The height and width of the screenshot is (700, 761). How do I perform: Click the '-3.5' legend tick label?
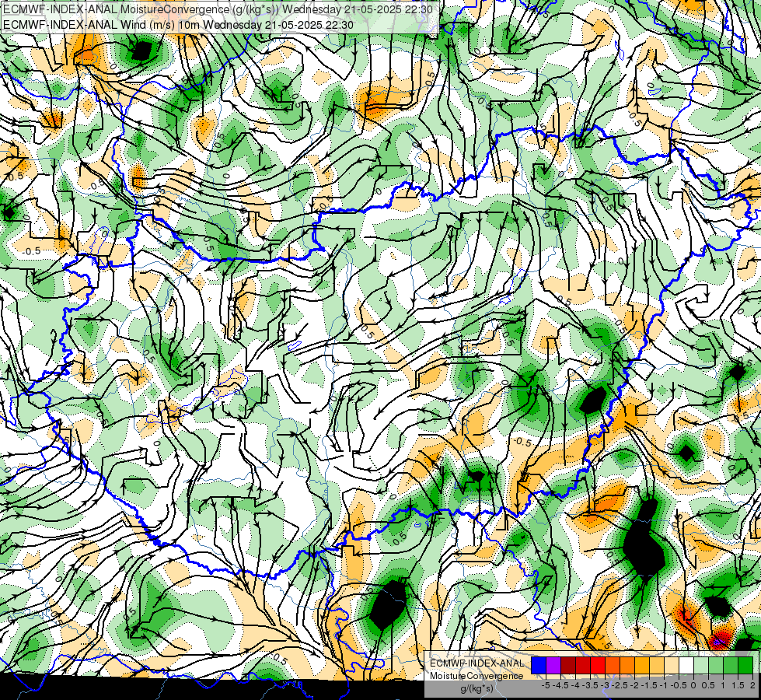590,685
